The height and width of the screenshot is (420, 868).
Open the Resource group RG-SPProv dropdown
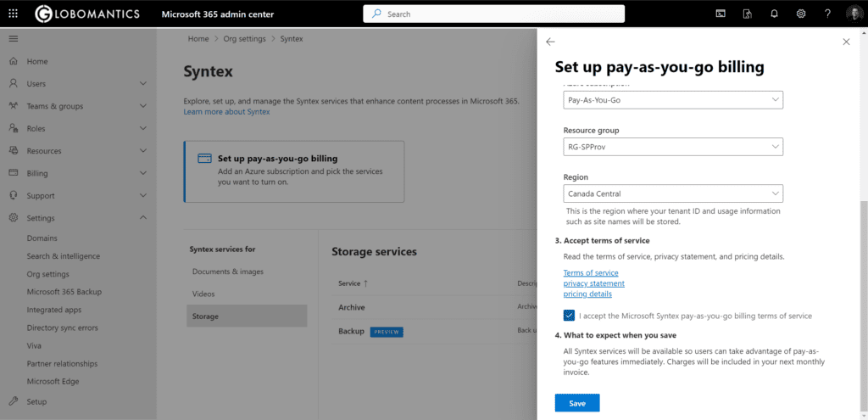[673, 147]
